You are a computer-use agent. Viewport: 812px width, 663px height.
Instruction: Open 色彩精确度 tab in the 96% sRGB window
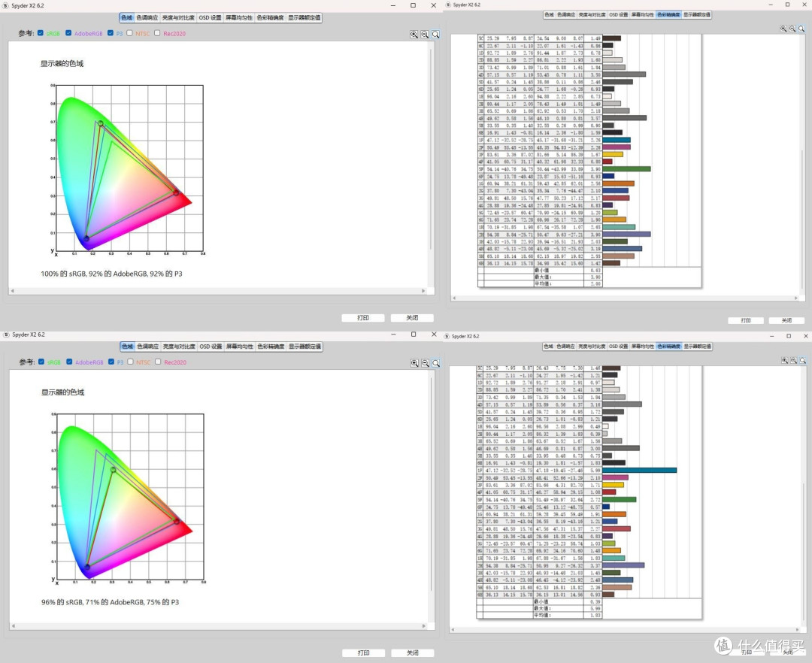[x=271, y=347]
